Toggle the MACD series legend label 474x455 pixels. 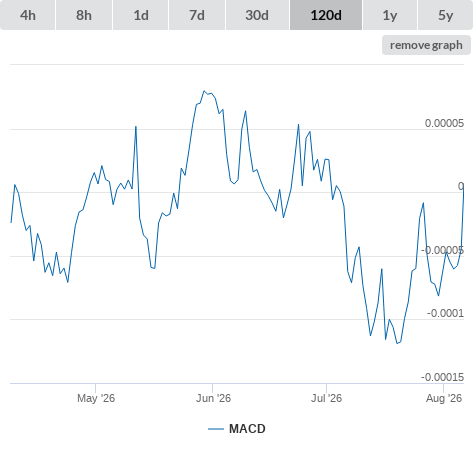pos(247,429)
